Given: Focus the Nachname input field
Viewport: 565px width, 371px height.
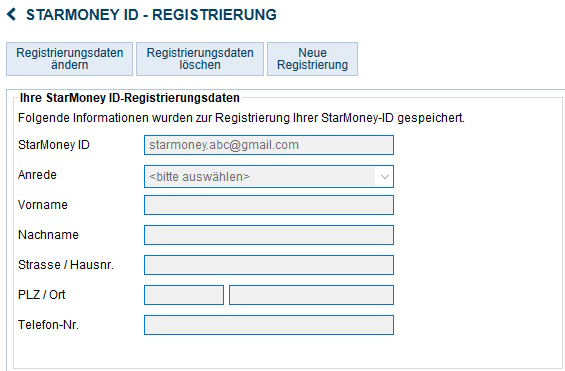Looking at the screenshot, I should (269, 235).
